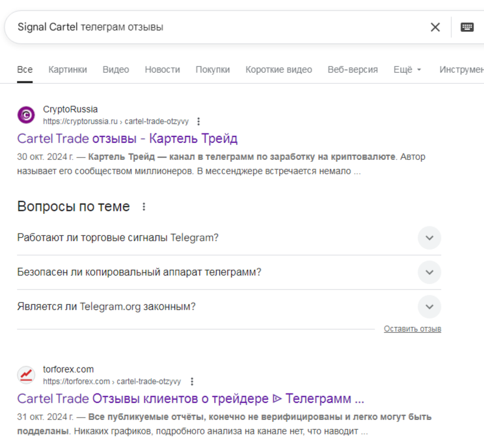This screenshot has height=448, width=484.
Task: Open the on-screen keyboard icon
Action: pos(467,27)
